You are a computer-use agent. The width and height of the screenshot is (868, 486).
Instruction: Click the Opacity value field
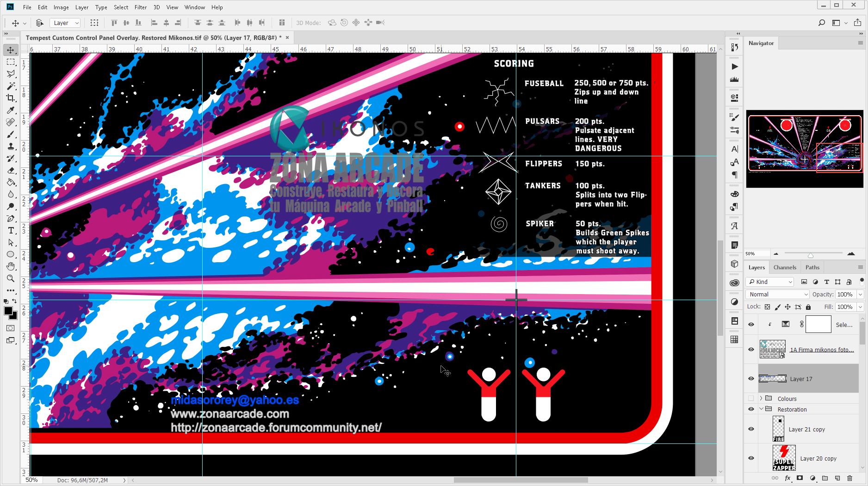(x=845, y=295)
